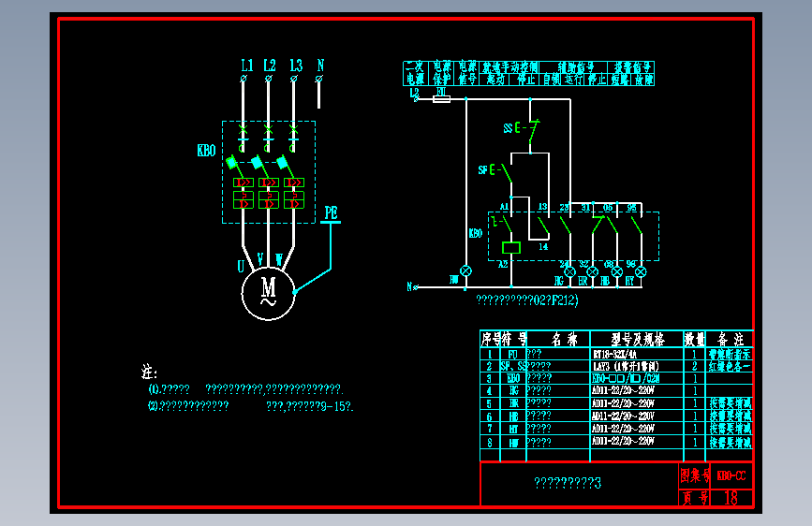
Task: Select the drawing title text ending in 3
Action: pos(568,483)
